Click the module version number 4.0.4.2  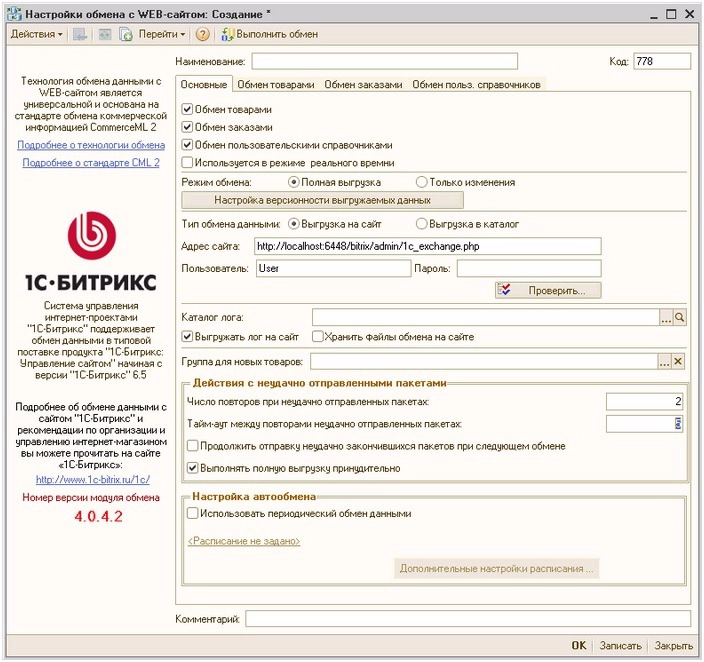[98, 516]
